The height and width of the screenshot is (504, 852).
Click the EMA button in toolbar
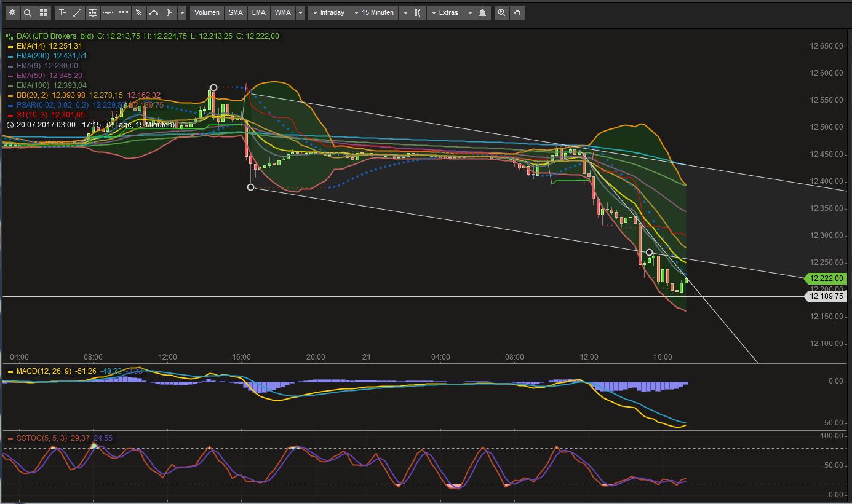(259, 12)
